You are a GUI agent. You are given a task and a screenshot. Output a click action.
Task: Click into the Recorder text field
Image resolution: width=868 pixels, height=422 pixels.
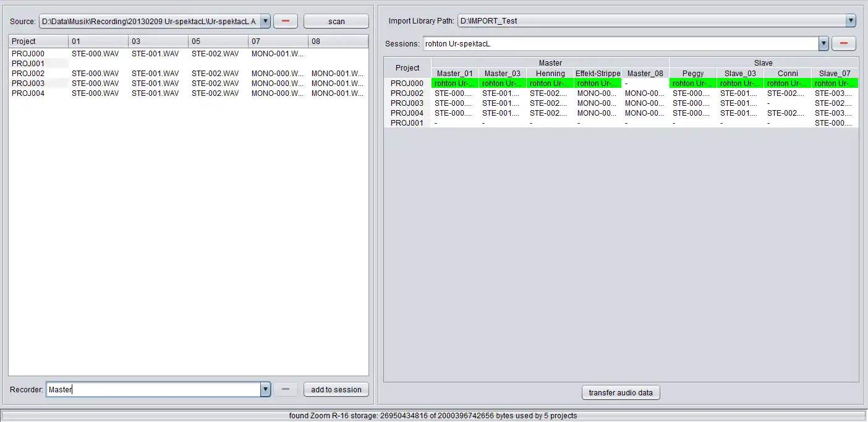[x=153, y=389]
